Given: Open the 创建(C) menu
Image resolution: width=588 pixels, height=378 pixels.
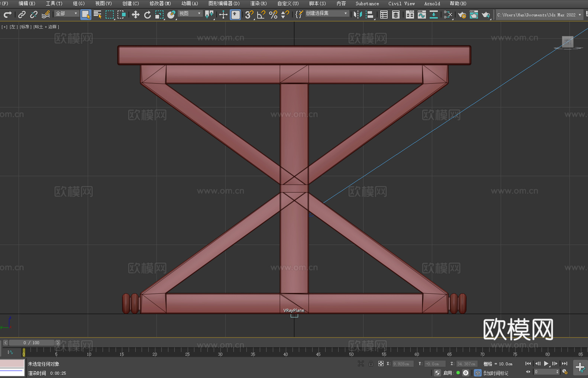Looking at the screenshot, I should coord(130,3).
